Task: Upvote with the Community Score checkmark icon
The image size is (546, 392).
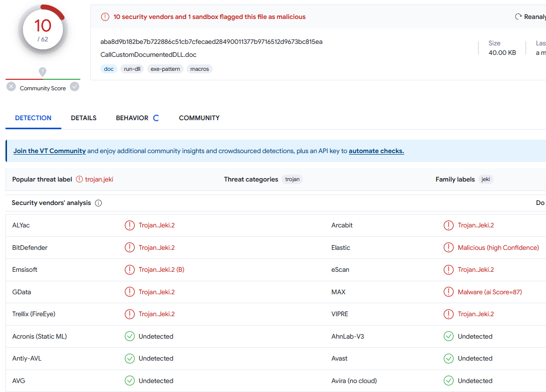Action: (74, 86)
